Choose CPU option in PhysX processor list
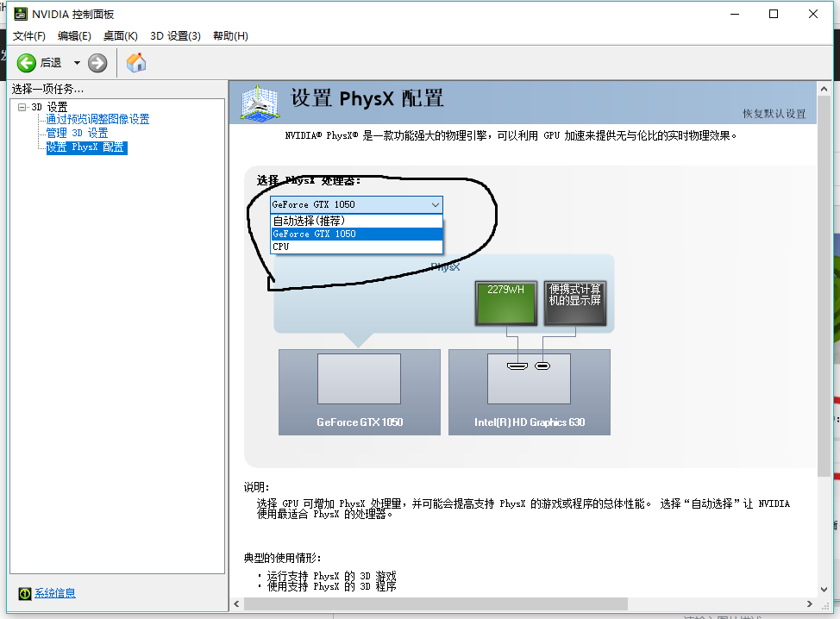Viewport: 840px width, 619px height. (x=281, y=247)
